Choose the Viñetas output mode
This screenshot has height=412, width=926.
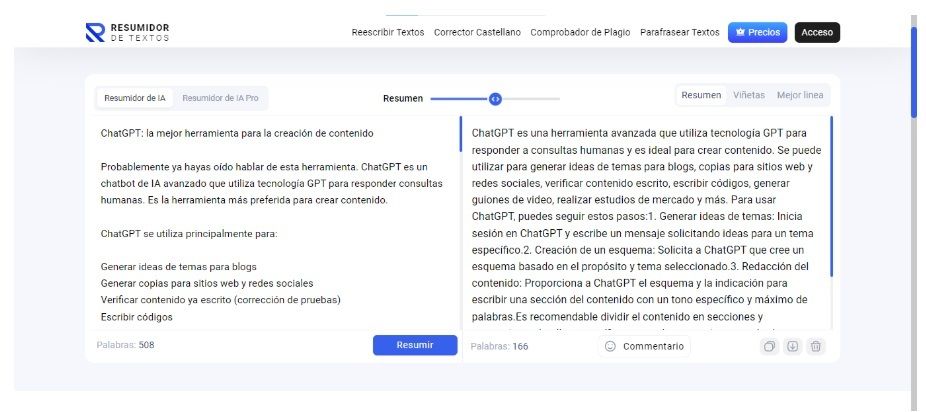748,95
